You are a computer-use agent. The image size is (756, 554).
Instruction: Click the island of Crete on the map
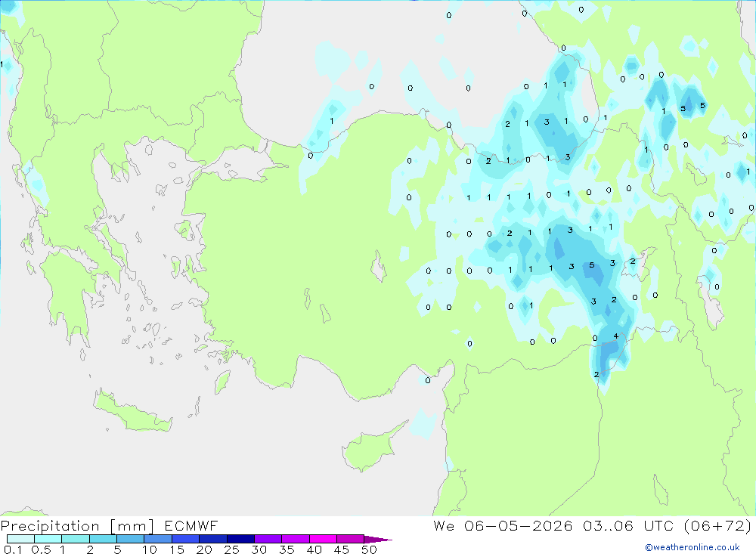(x=131, y=412)
